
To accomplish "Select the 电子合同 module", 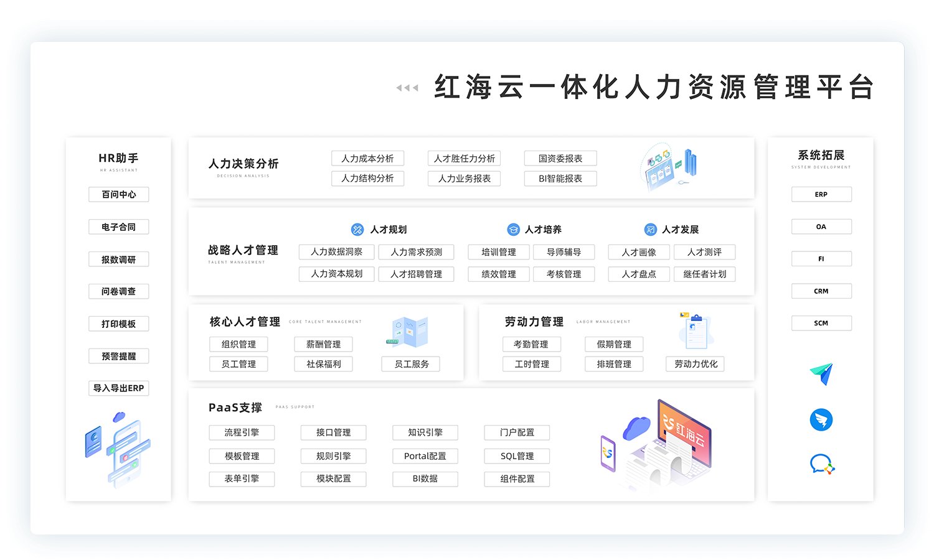I will (x=118, y=226).
